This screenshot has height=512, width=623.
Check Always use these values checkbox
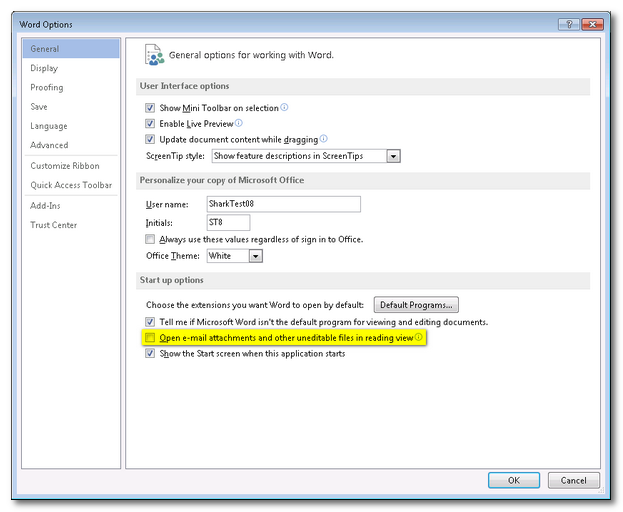150,239
